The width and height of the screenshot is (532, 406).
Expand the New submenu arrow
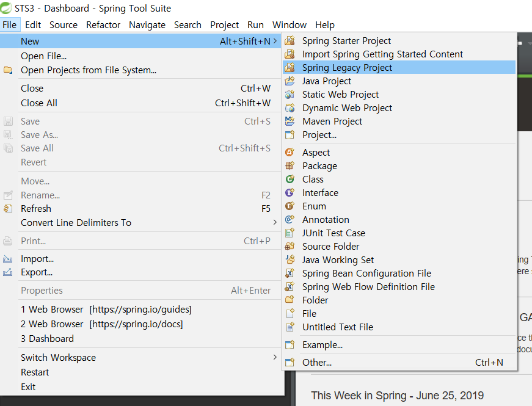pyautogui.click(x=275, y=41)
